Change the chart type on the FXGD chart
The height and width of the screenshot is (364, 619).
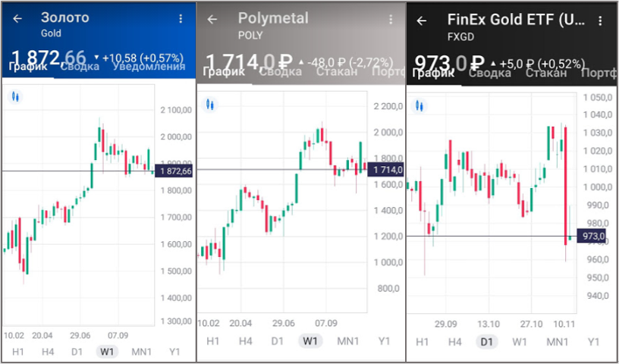[419, 106]
